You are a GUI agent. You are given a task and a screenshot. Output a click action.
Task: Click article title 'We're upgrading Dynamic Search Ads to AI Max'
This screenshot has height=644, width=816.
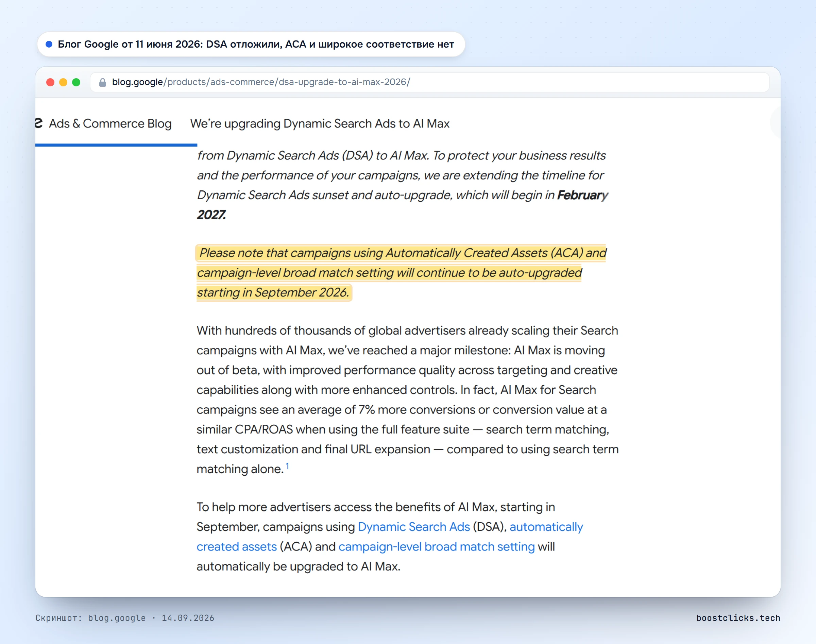point(320,124)
